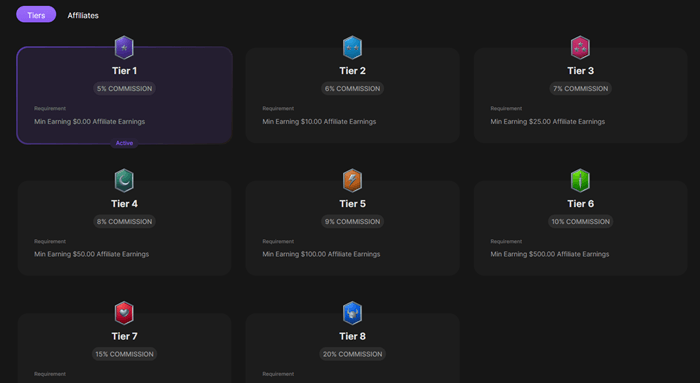This screenshot has height=383, width=700.
Task: Click the 10% COMMISSION pill
Action: [580, 221]
